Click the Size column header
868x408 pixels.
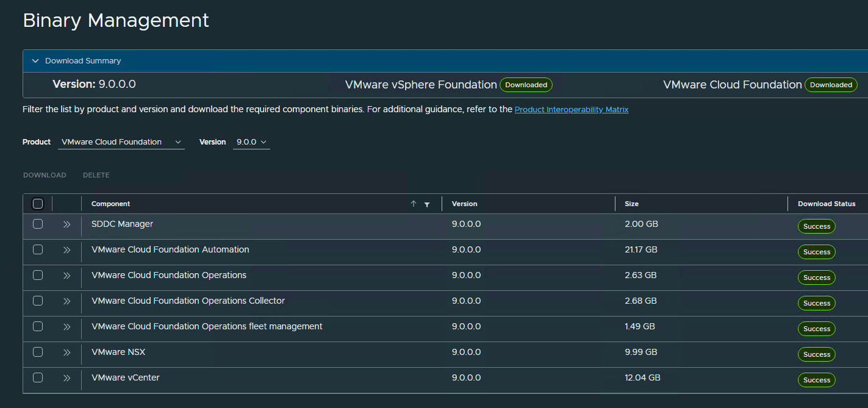(x=632, y=204)
